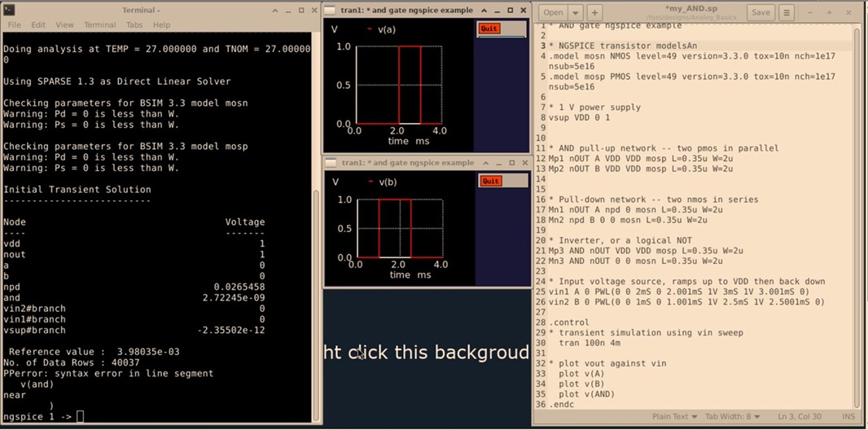Expand the Open recent files dropdown arrow
Screen dimensions: 868x430
tap(576, 12)
